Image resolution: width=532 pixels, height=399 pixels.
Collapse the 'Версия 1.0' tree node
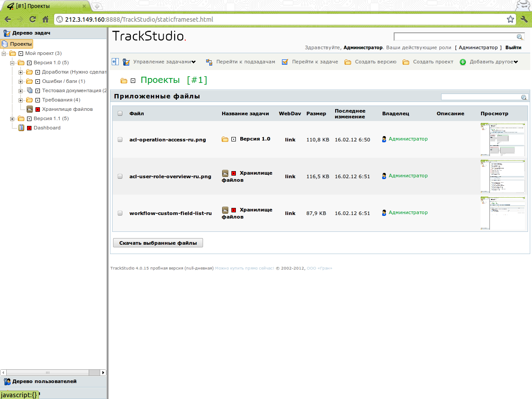coord(12,63)
